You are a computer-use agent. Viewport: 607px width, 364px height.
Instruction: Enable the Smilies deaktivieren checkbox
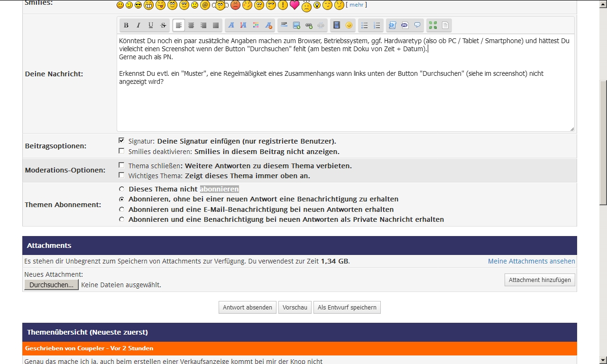pos(121,152)
